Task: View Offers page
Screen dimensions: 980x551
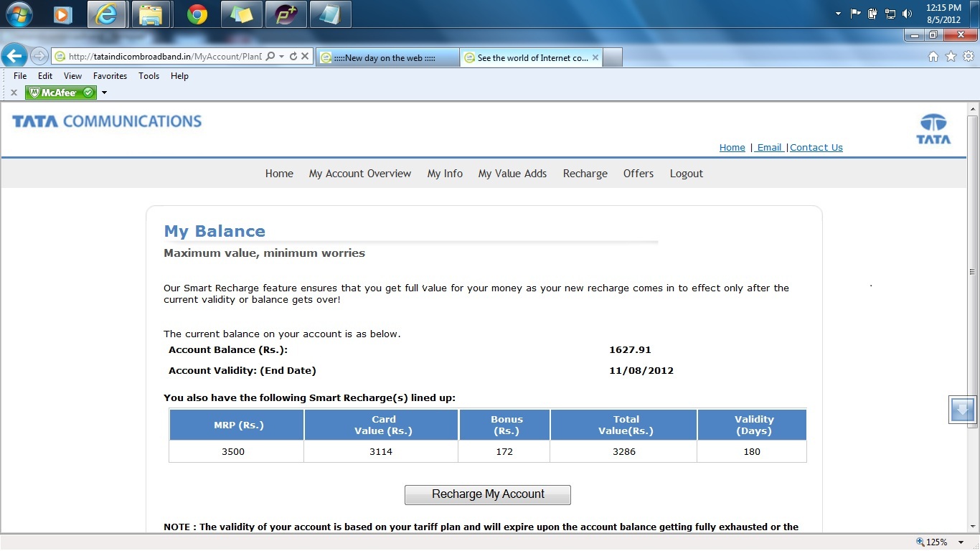Action: tap(639, 174)
